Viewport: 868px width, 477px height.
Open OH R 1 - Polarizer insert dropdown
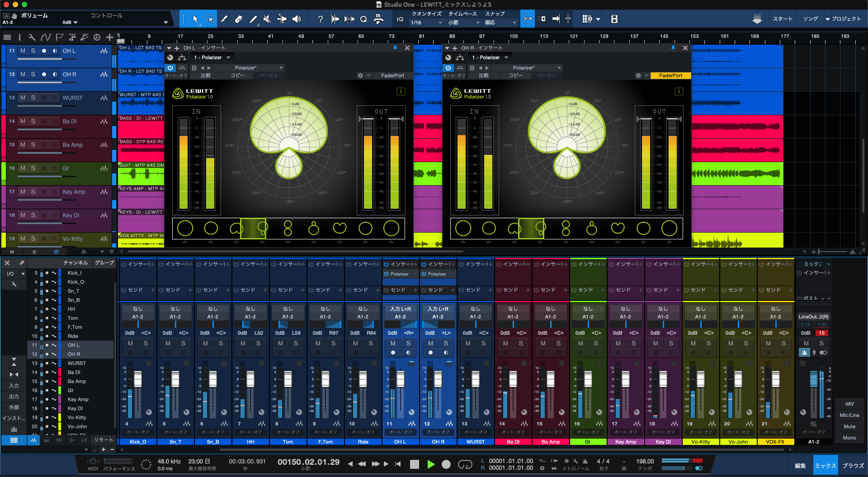coord(490,57)
